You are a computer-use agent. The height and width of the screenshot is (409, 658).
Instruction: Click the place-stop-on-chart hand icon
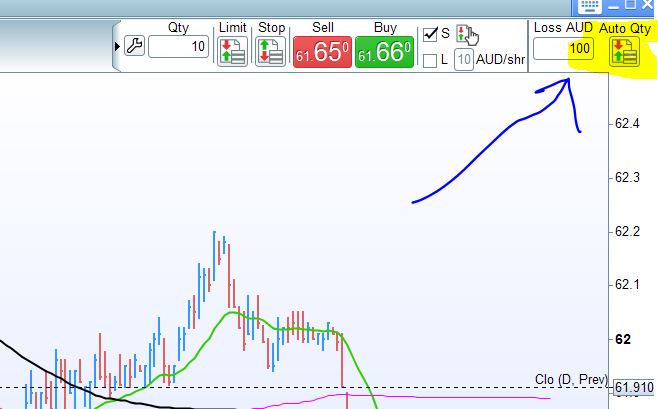pos(467,35)
